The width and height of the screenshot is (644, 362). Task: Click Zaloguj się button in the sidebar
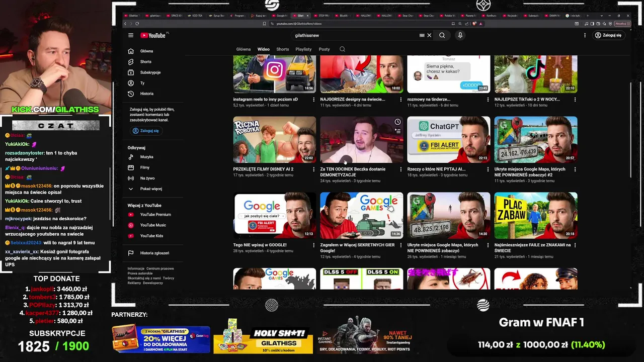[x=145, y=131]
